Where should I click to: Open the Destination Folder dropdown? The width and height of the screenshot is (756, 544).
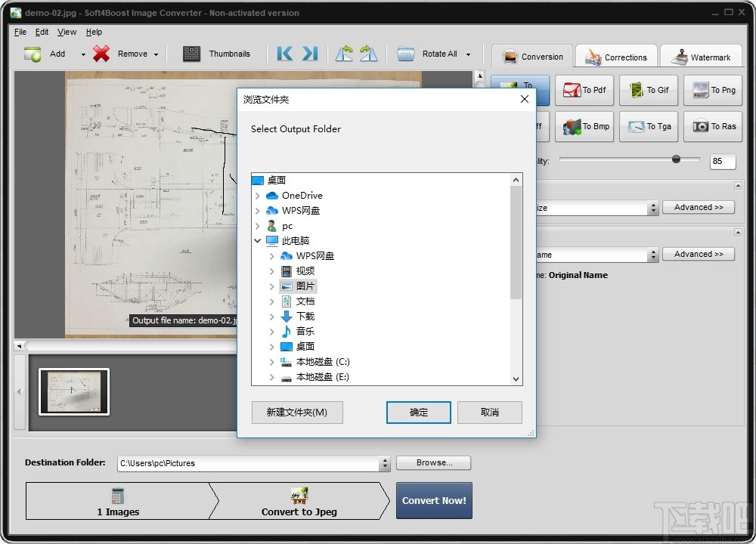point(384,462)
